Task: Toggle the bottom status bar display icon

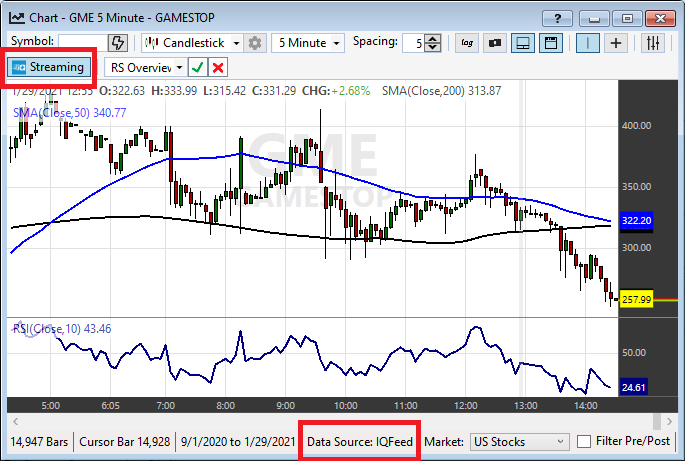Action: 523,43
